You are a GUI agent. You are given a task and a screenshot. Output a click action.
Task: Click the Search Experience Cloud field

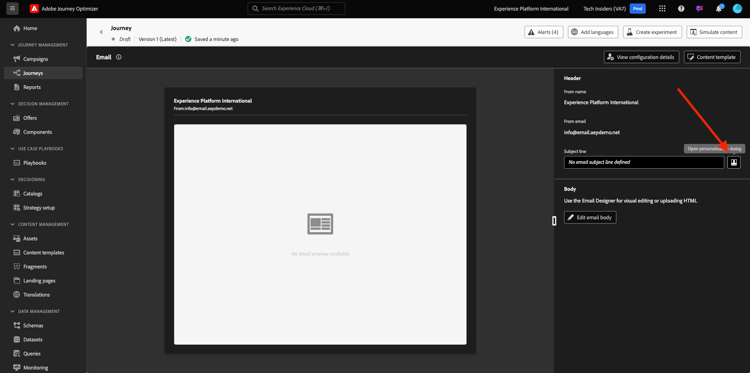point(296,9)
